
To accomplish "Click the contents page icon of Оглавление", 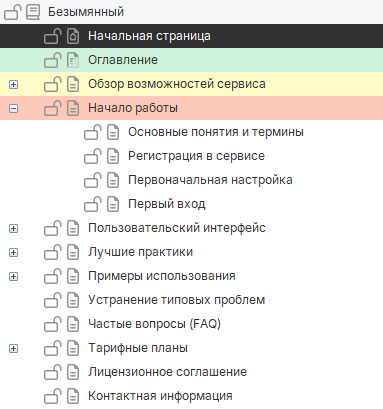I will tap(73, 60).
